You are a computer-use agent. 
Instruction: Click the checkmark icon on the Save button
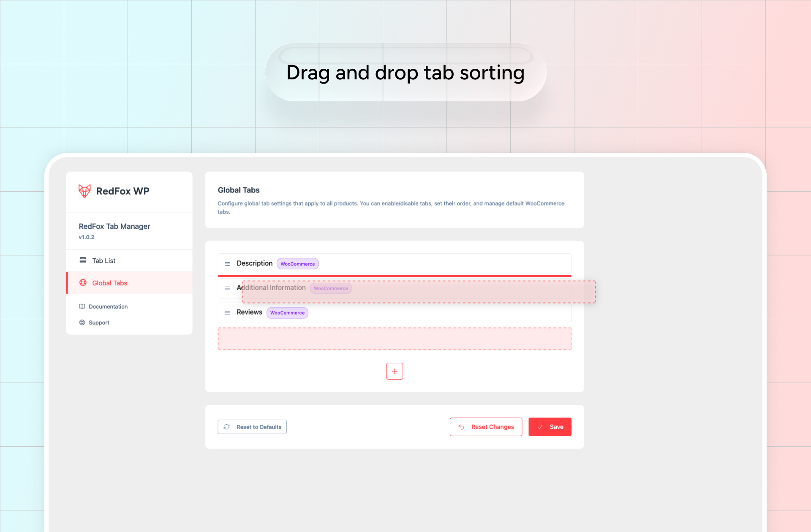(540, 427)
